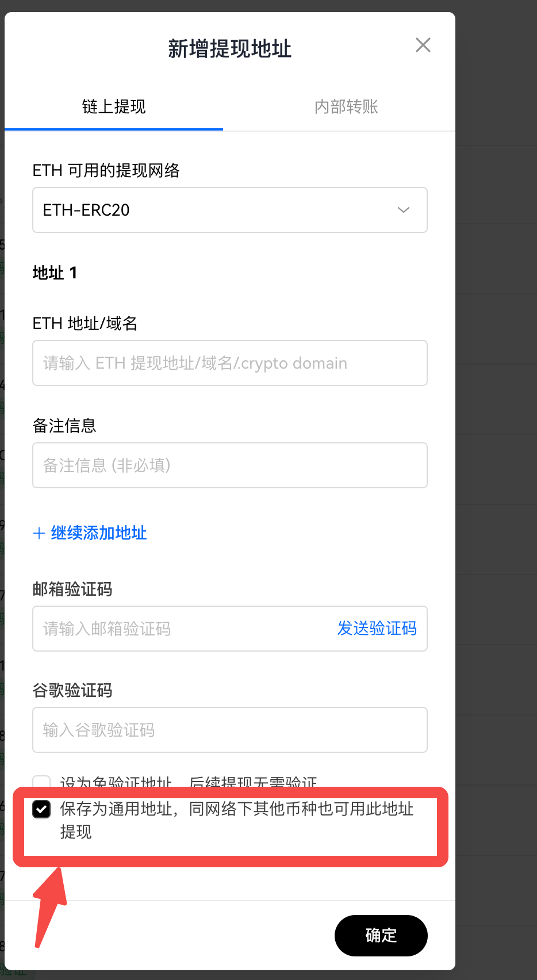Click 发送验证码 to send email code
Viewport: 537px width, 980px height.
click(377, 629)
